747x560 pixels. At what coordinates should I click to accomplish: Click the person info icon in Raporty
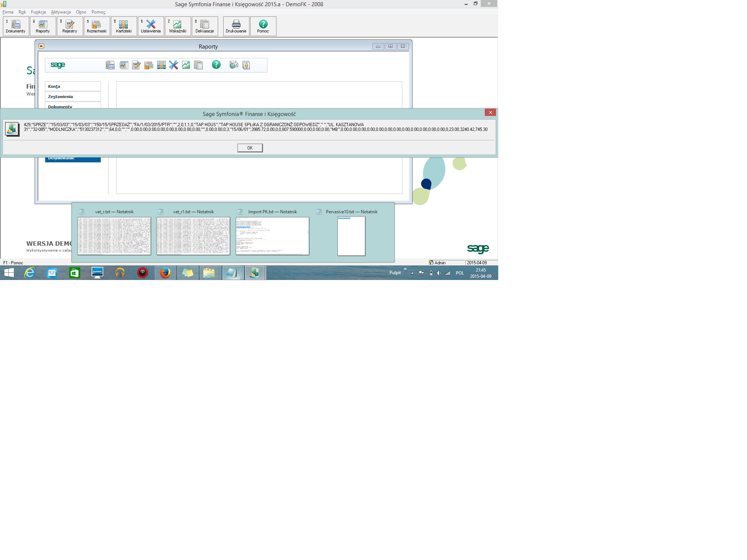(x=246, y=65)
